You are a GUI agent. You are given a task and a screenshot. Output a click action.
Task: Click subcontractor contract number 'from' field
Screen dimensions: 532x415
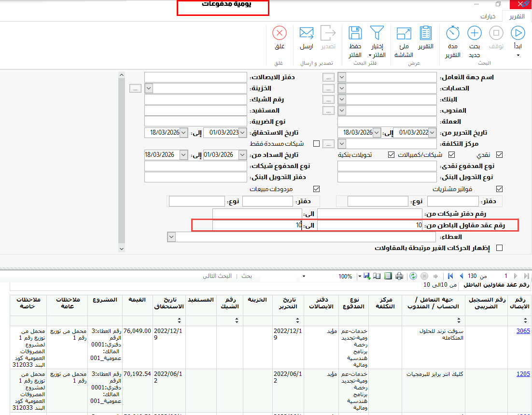[x=370, y=225]
